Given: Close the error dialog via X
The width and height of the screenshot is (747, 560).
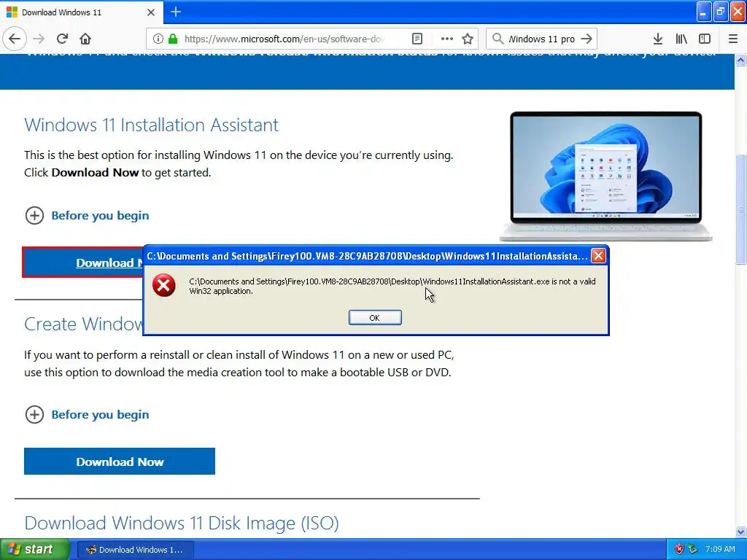Looking at the screenshot, I should tap(598, 256).
